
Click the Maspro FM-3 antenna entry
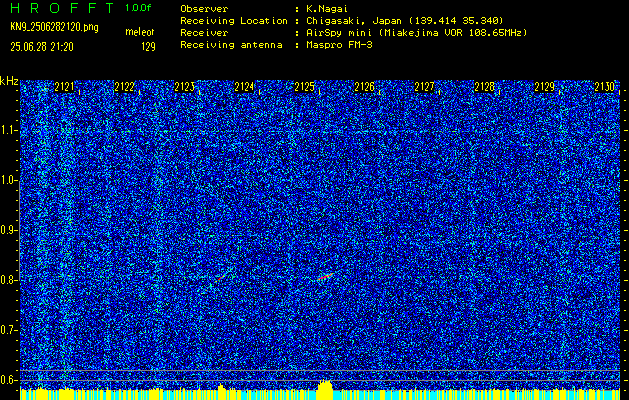pos(339,45)
